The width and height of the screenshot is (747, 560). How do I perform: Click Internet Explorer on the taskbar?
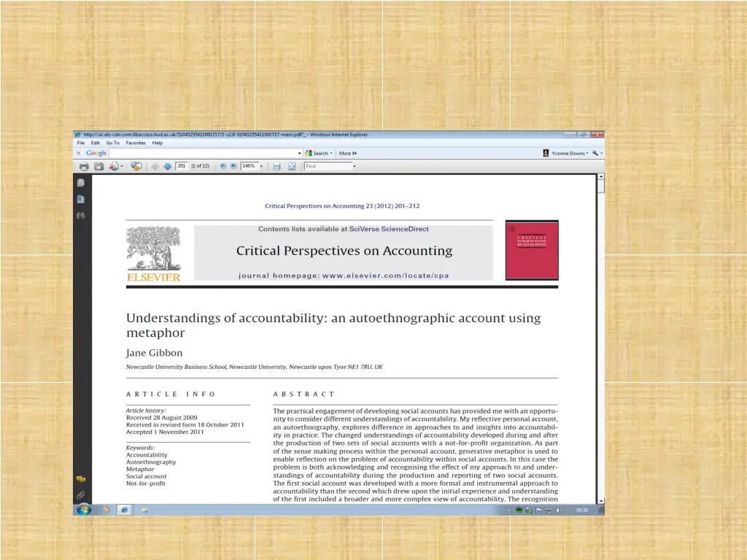click(x=124, y=510)
